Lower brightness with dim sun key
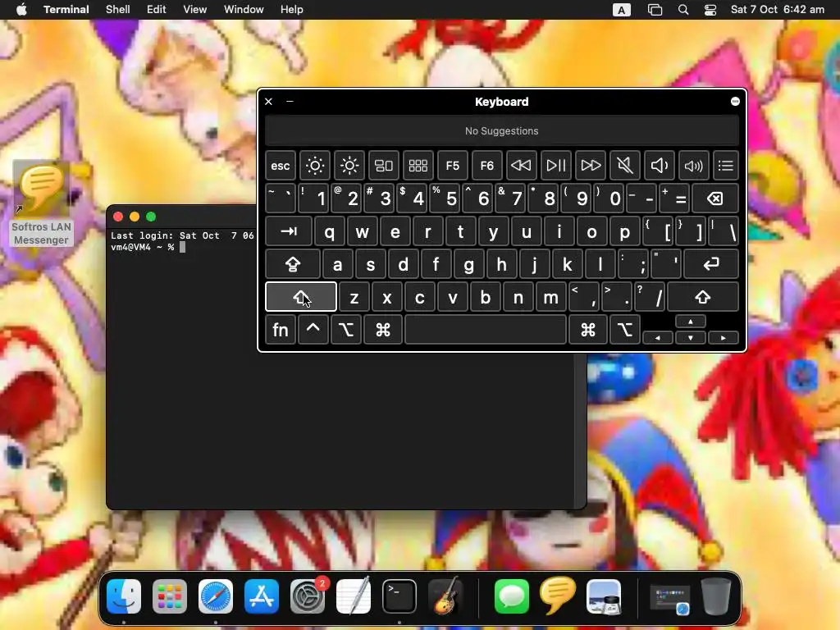This screenshot has height=630, width=840. point(314,166)
